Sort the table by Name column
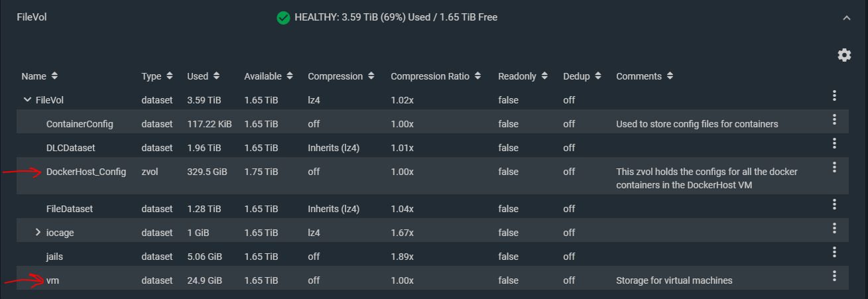This screenshot has width=868, height=299. tap(40, 76)
